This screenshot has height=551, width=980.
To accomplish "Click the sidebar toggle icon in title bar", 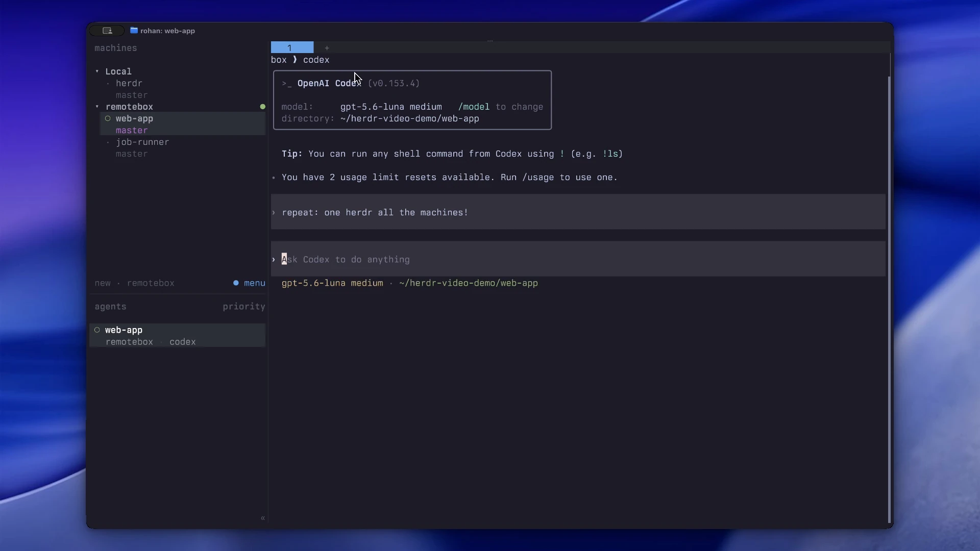I will 107,31.
